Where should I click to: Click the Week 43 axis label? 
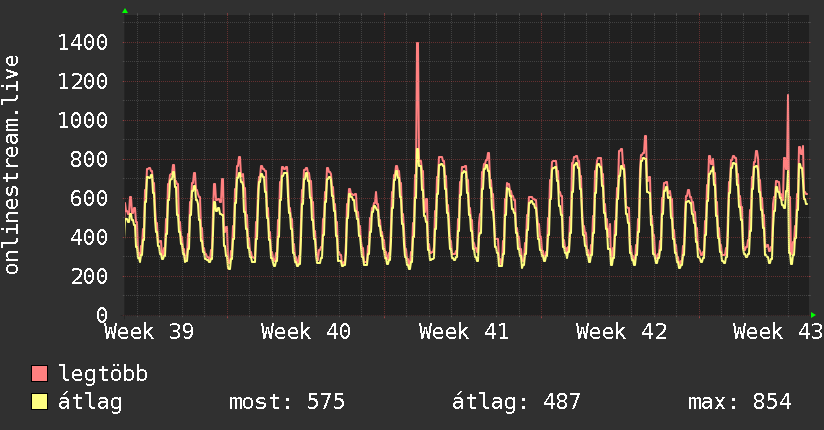coord(778,332)
